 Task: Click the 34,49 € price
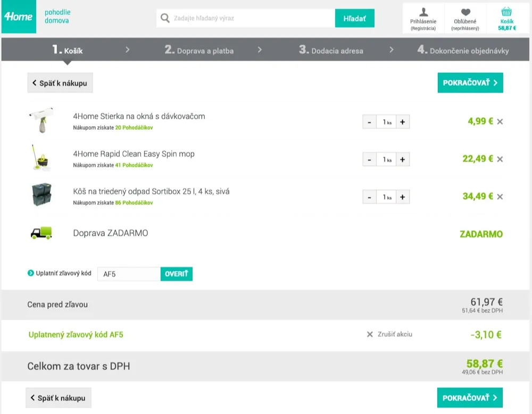coord(478,196)
